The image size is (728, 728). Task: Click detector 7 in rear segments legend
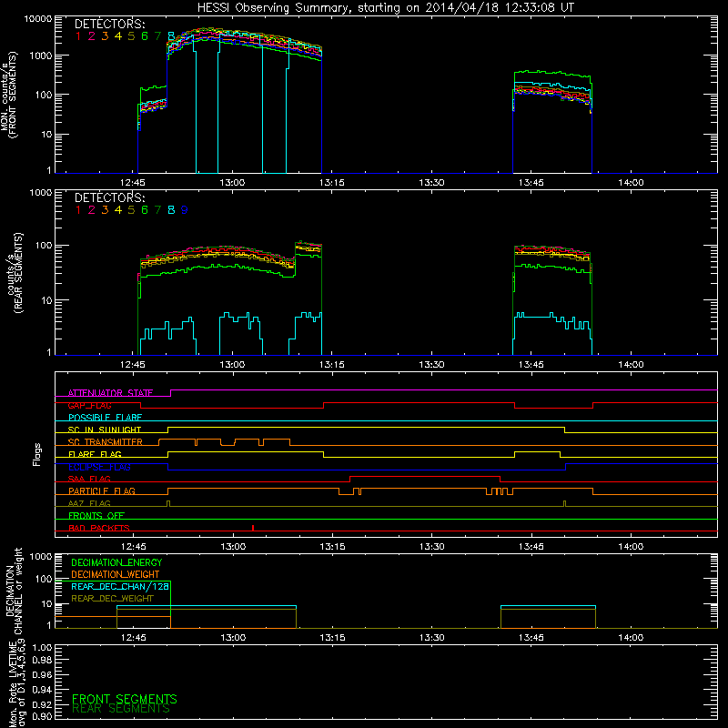[157, 210]
